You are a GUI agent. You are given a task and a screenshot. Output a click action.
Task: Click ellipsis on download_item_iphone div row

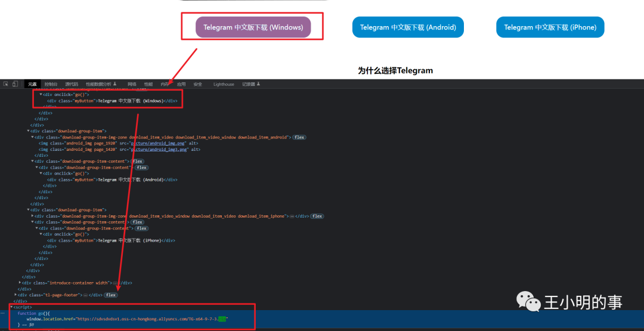(292, 216)
